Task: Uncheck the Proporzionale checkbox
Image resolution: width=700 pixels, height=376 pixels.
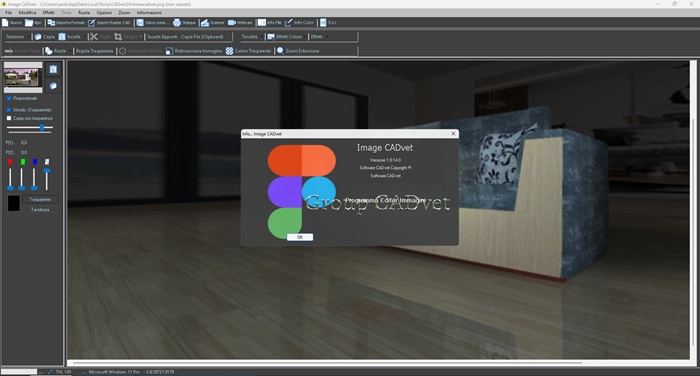Action: click(8, 98)
